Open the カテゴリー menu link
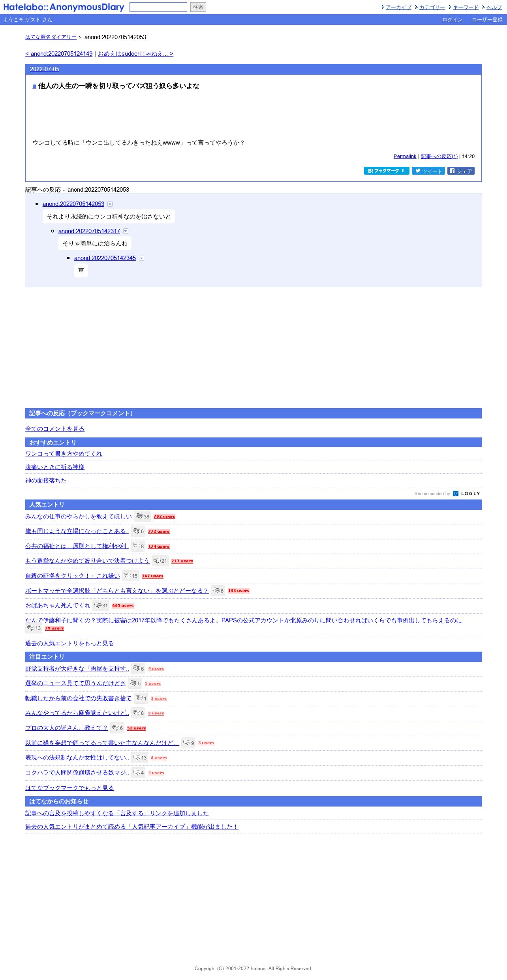Screen dimensions: 507x980 (x=432, y=7)
